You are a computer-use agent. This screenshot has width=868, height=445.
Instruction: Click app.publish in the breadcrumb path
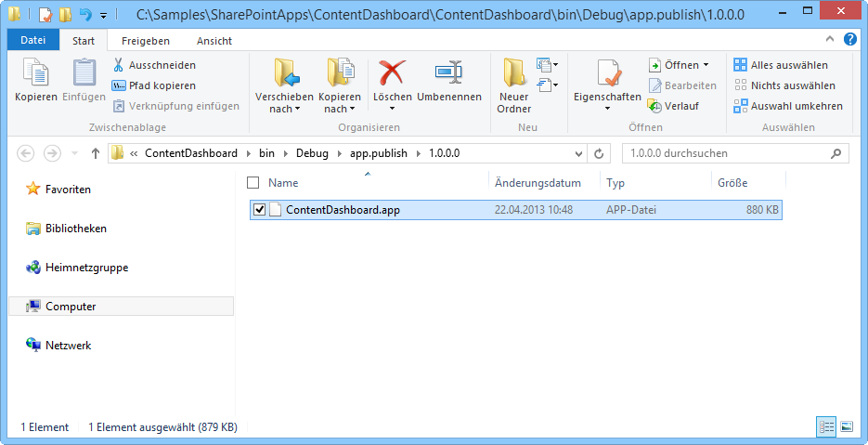[x=379, y=153]
